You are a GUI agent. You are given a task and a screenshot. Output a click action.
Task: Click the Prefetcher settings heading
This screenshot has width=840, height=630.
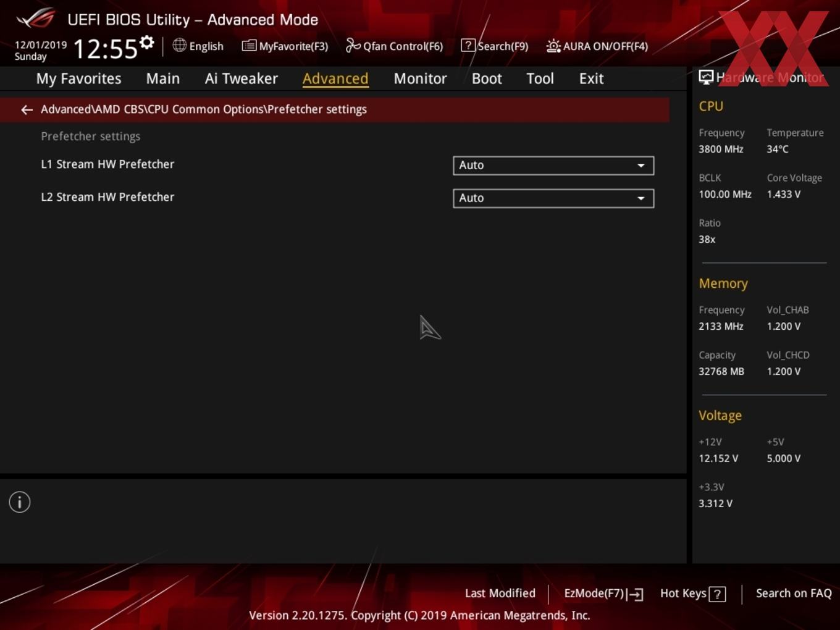(x=91, y=136)
